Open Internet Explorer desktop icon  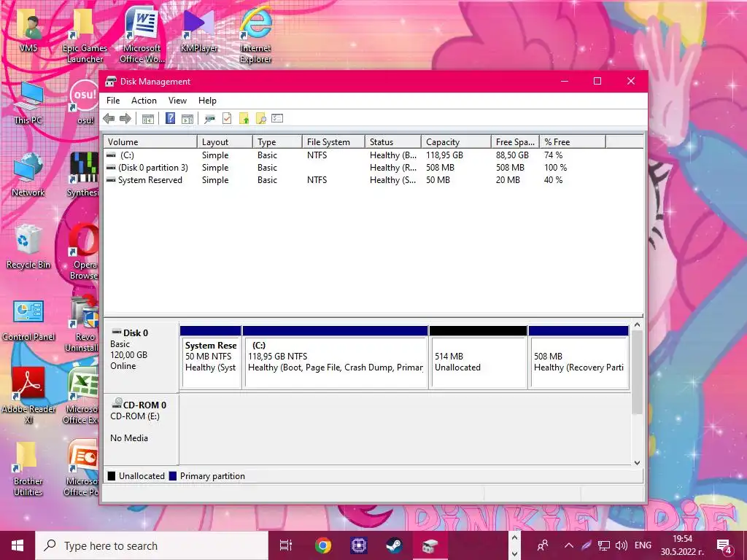(x=256, y=36)
